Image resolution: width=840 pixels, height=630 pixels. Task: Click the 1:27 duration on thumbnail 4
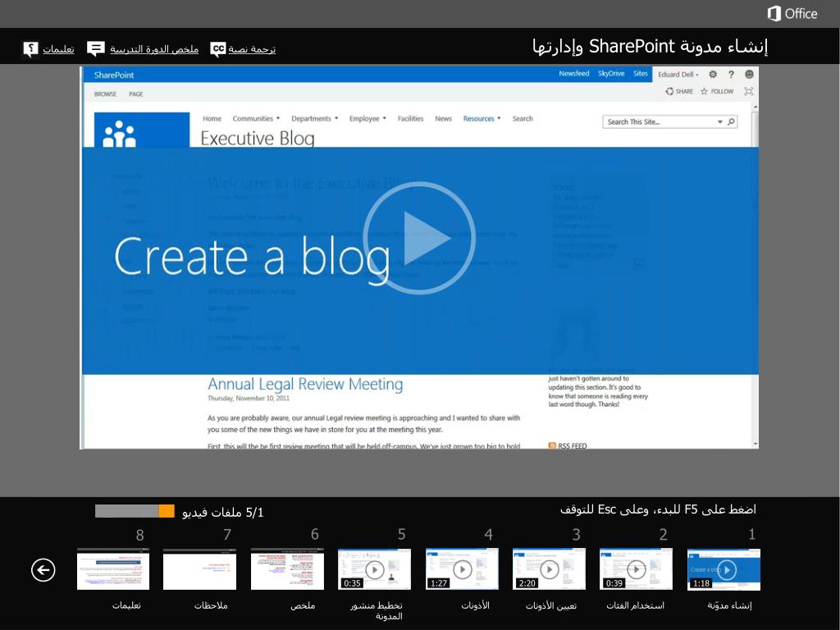[439, 583]
